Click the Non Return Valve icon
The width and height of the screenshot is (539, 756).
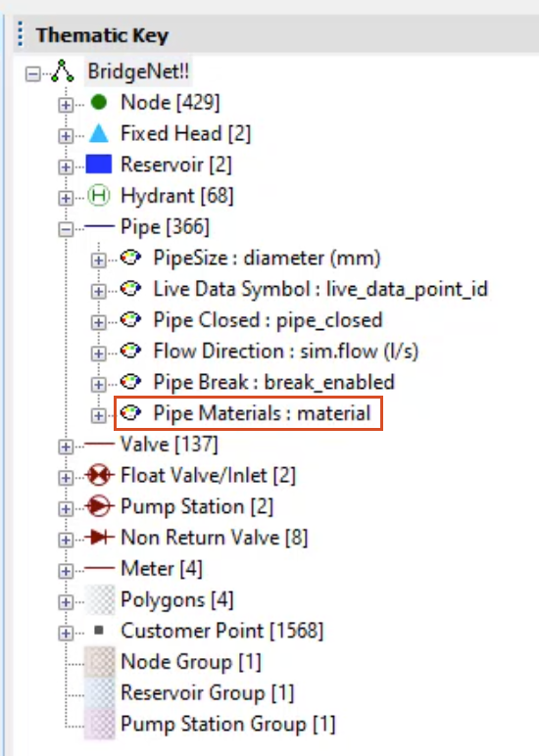[99, 537]
